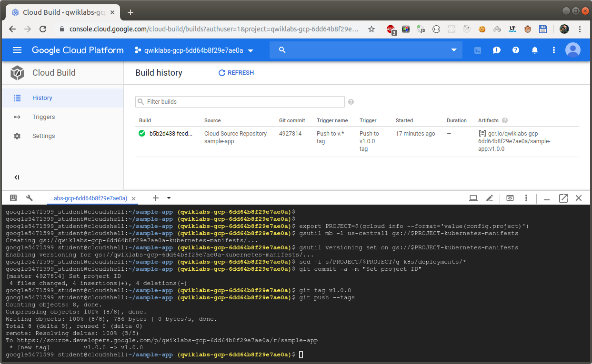The height and width of the screenshot is (364, 592).
Task: Open Google Cloud header more options
Action: tap(554, 50)
